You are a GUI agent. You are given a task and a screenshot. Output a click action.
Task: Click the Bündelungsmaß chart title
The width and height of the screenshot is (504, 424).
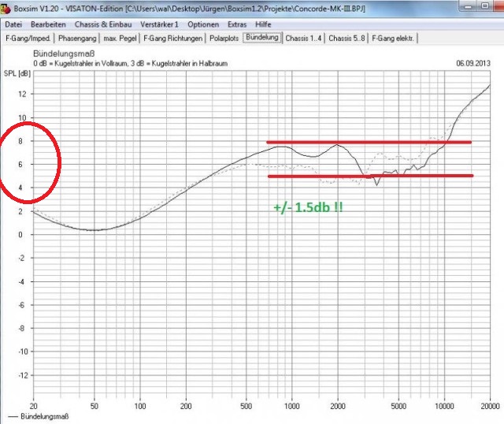pyautogui.click(x=64, y=54)
